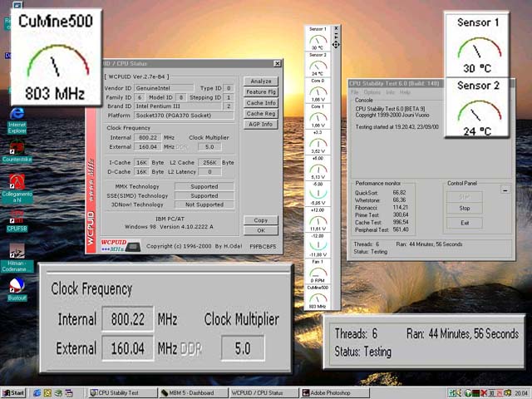Click the Analyze button in WCPUID
Screen dimensions: 532x399
click(261, 81)
